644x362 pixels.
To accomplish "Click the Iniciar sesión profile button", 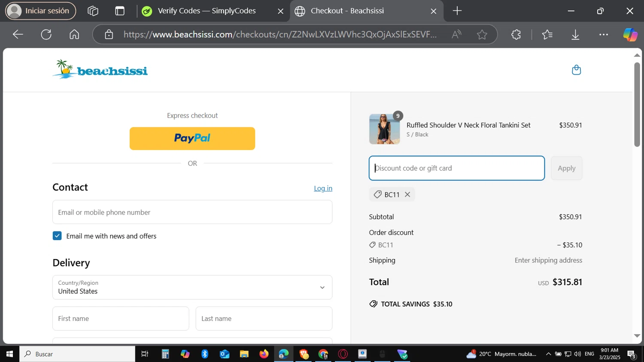I will 41,11.
